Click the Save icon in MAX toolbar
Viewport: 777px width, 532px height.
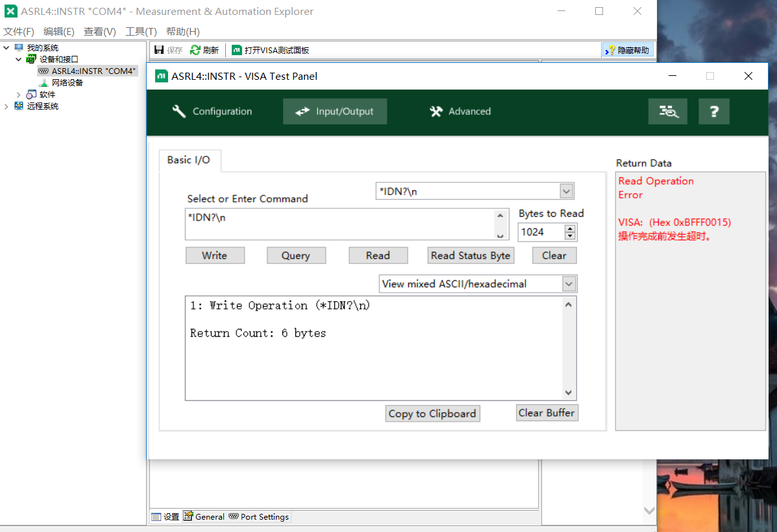[159, 50]
